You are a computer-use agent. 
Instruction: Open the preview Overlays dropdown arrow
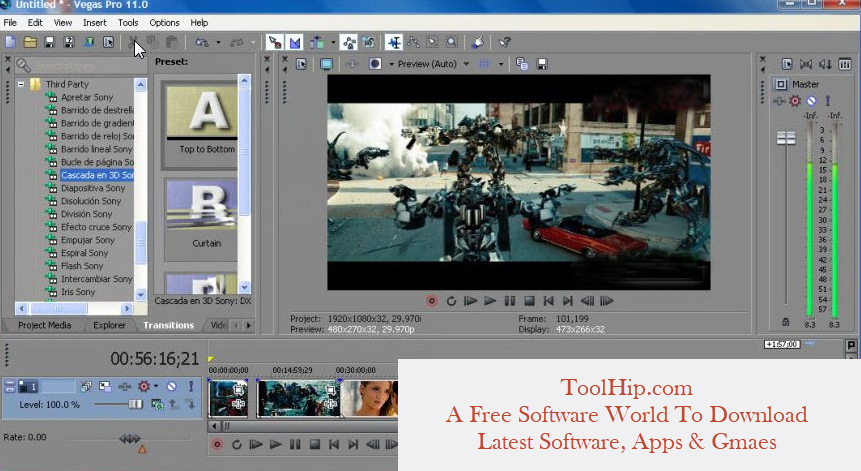coord(501,64)
